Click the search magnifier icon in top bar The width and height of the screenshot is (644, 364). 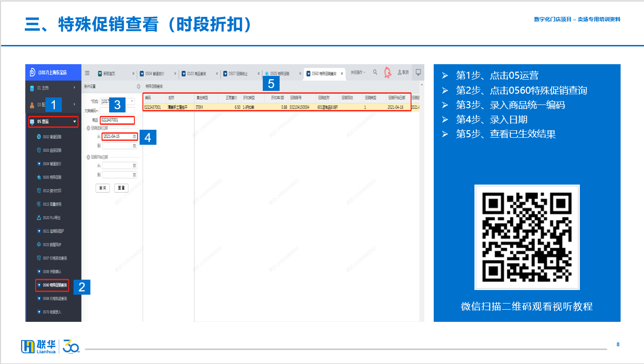(x=375, y=73)
